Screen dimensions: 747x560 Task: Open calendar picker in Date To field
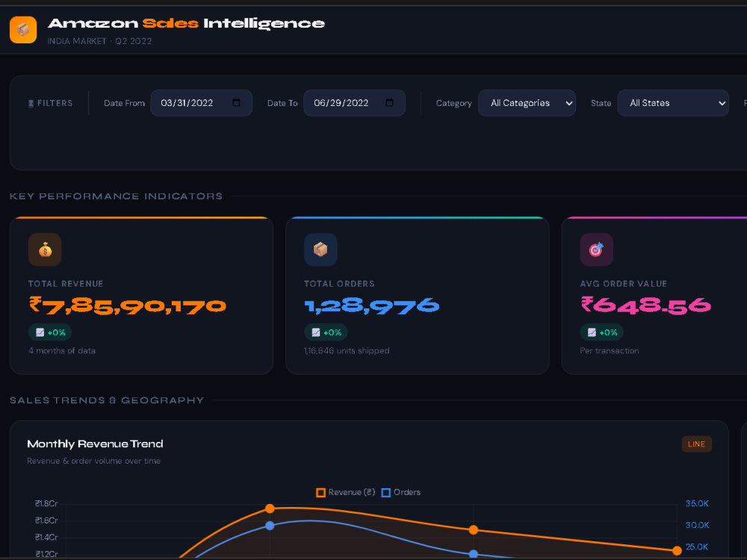point(389,103)
